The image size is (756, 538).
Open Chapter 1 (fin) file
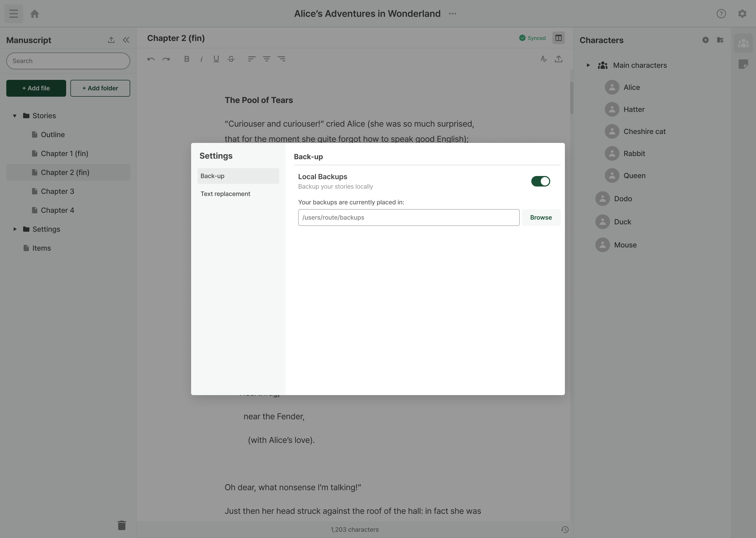(68, 154)
